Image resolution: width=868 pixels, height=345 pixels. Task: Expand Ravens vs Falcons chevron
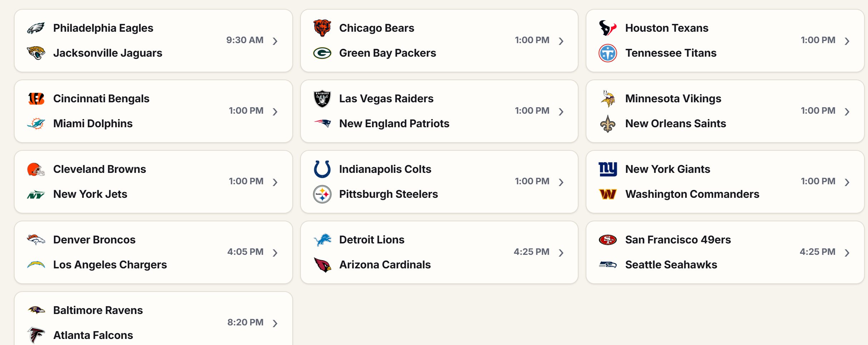click(x=275, y=323)
